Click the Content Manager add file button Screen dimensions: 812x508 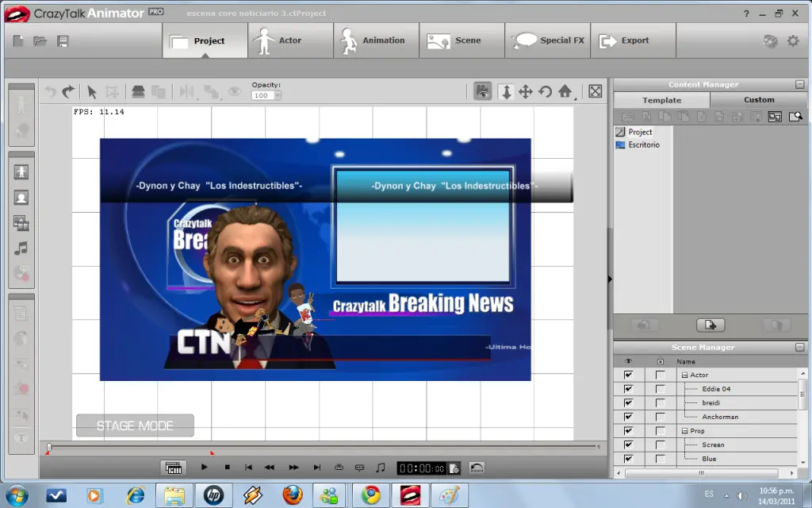click(x=710, y=325)
